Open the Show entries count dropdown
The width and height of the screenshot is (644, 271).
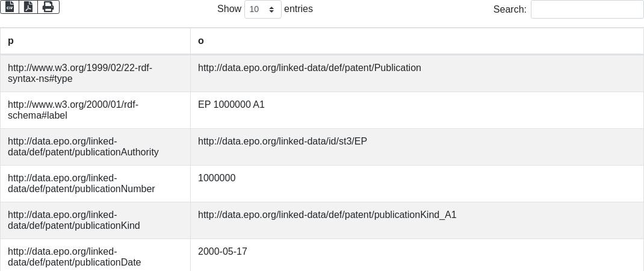point(263,9)
